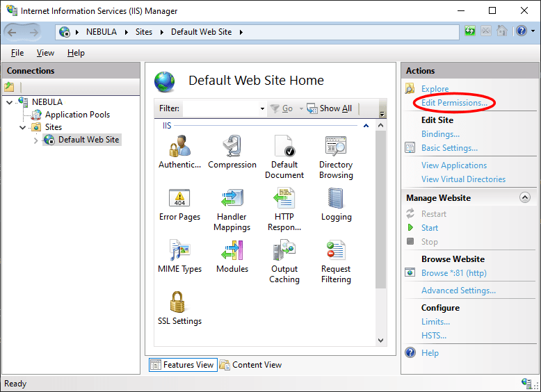This screenshot has height=392, width=541.
Task: Click the Back navigation arrow
Action: click(12, 33)
